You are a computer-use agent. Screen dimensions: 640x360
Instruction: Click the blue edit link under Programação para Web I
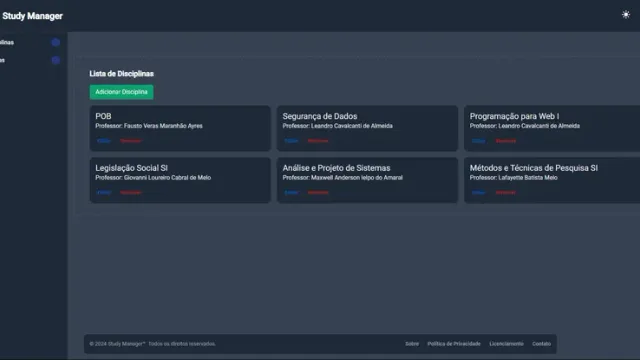(478, 141)
